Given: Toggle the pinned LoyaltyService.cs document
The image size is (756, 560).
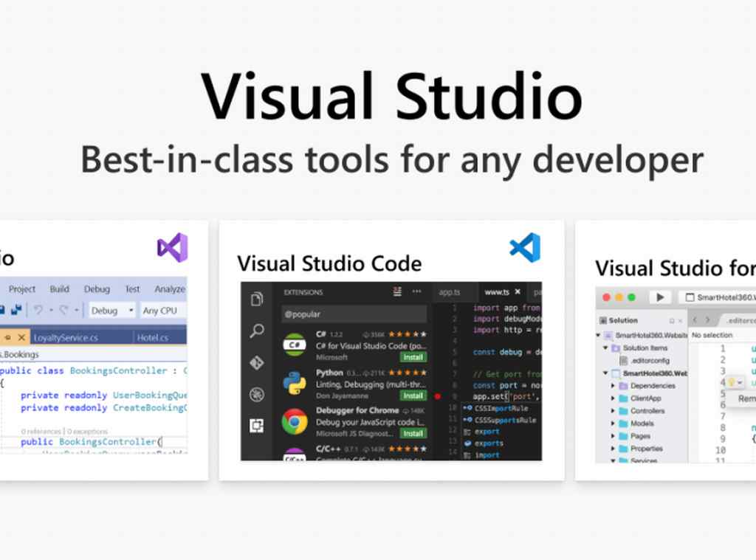Looking at the screenshot, I should tap(7, 336).
